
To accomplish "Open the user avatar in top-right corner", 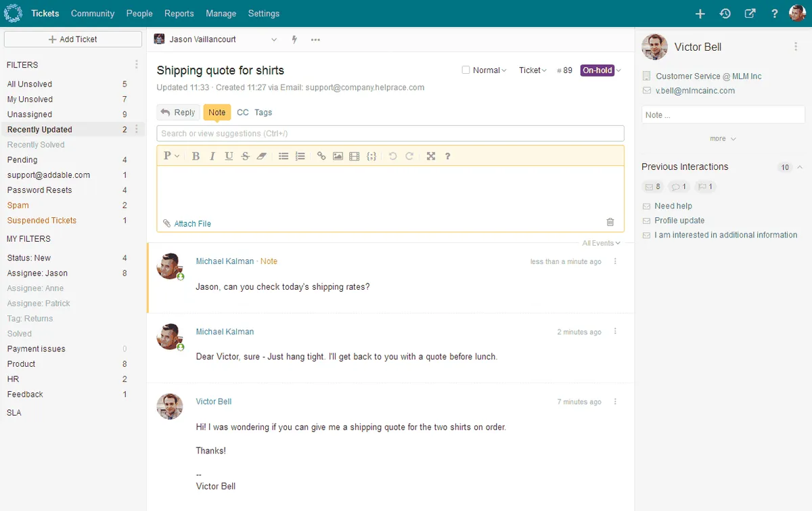I will (798, 14).
